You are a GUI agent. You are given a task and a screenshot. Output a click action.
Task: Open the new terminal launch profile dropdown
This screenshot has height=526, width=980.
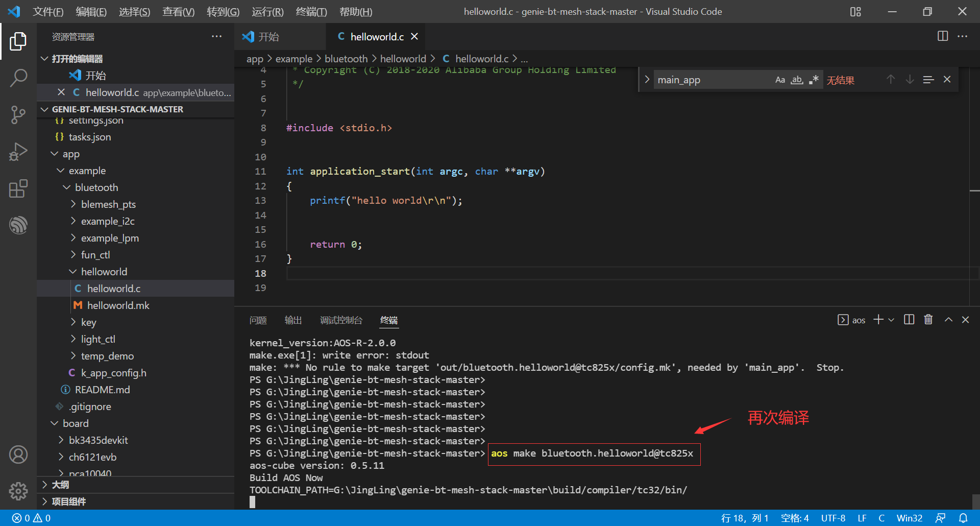(891, 320)
